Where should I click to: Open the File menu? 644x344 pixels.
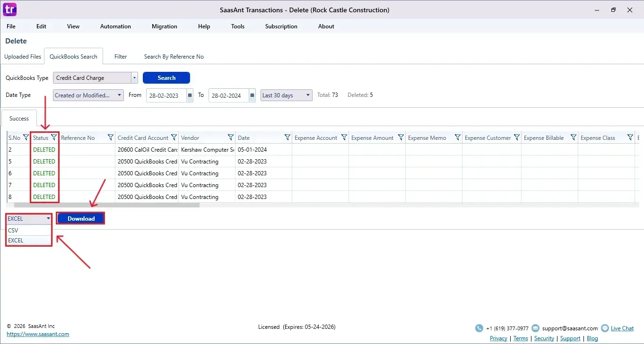coord(11,26)
